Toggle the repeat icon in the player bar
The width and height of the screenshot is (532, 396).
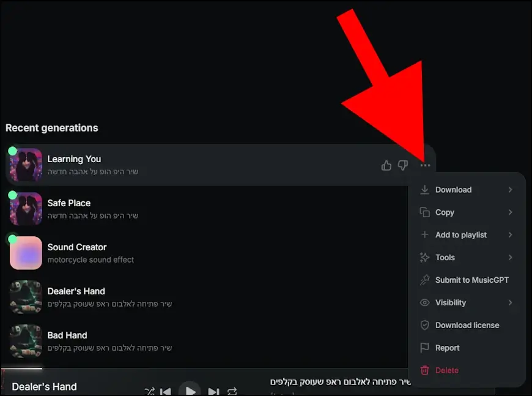[x=232, y=391]
